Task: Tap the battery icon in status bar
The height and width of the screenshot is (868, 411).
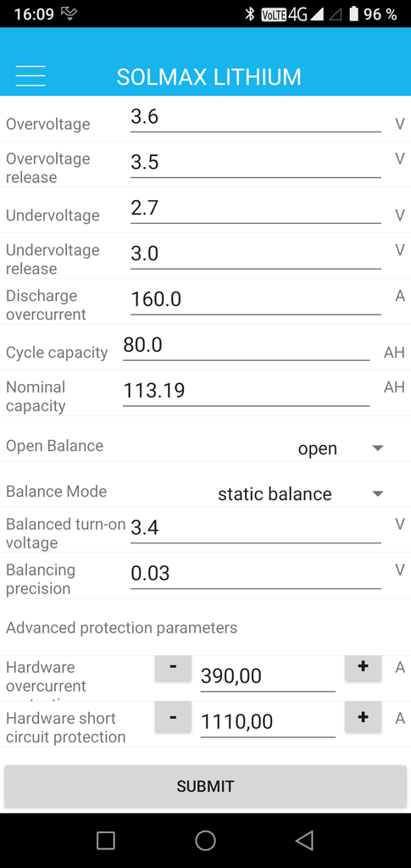Action: [x=354, y=14]
